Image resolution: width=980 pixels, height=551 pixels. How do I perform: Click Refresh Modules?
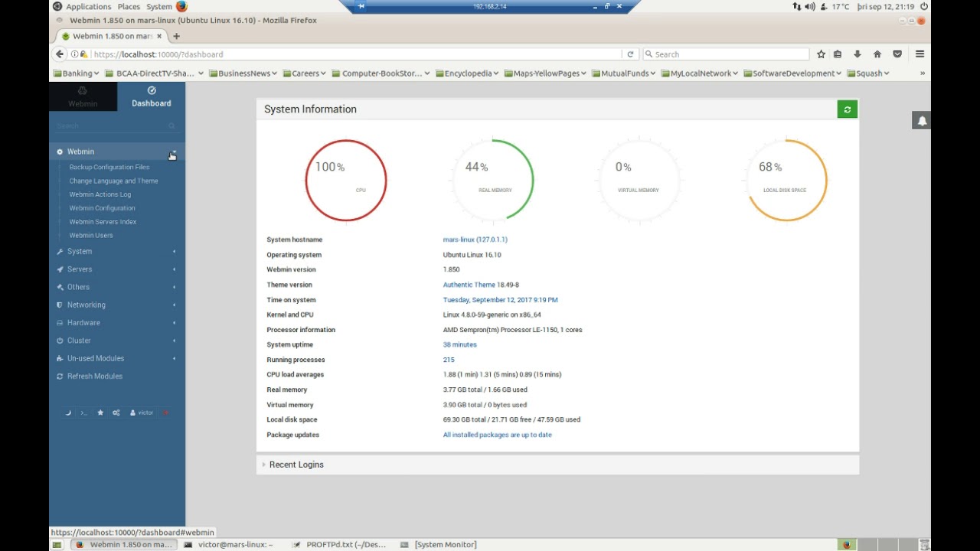(94, 377)
